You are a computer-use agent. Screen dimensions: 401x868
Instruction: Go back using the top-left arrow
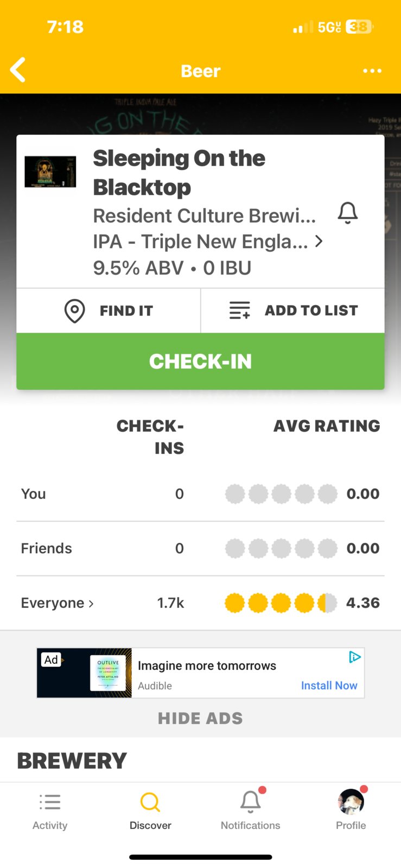[18, 70]
